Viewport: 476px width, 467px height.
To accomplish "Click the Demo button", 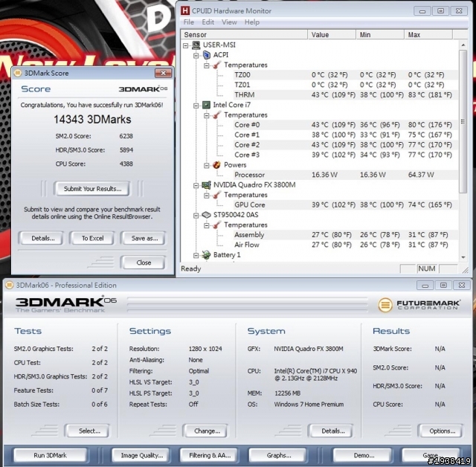I will coord(364,455).
